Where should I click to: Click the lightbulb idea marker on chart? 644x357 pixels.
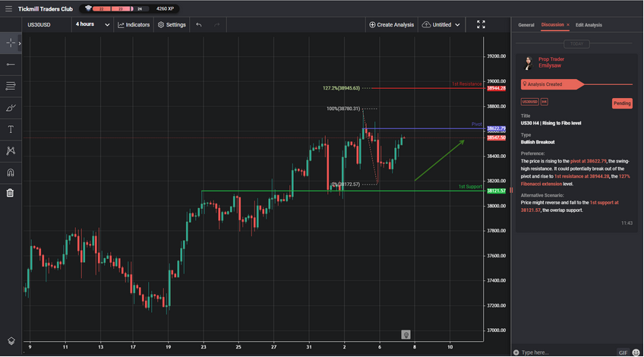(406, 335)
